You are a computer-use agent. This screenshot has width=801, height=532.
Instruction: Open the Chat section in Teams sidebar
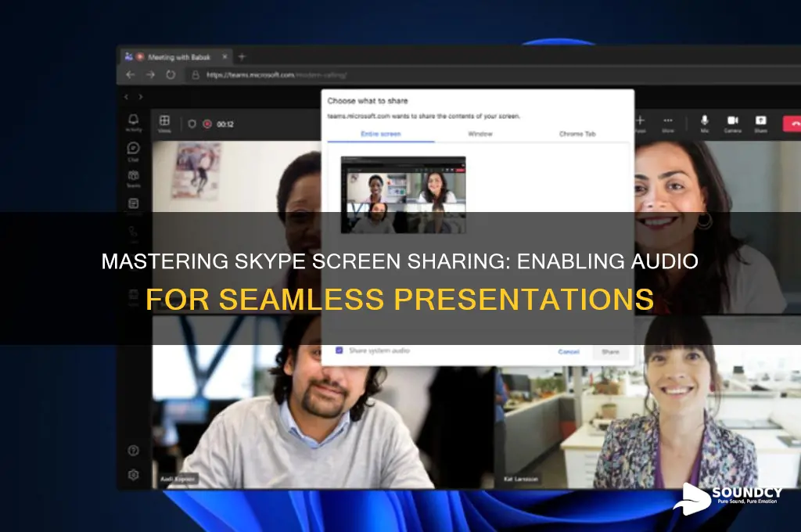pos(133,151)
